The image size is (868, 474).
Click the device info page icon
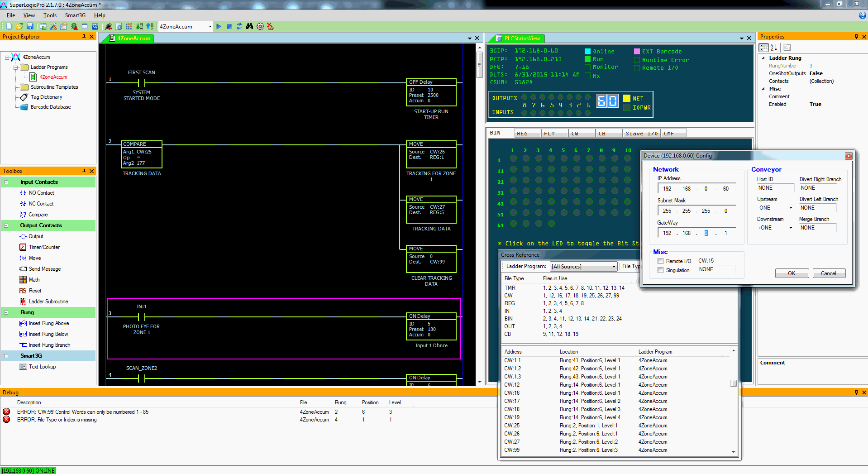click(x=119, y=26)
